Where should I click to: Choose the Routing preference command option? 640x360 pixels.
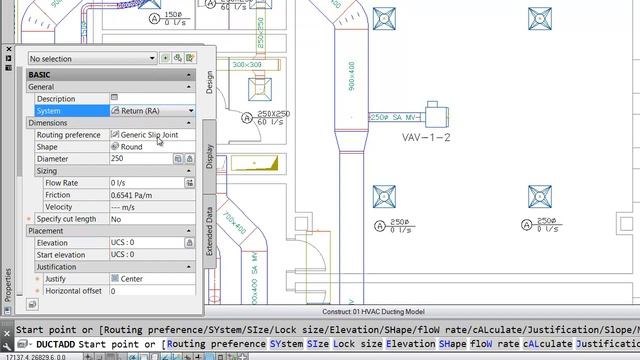click(216, 344)
